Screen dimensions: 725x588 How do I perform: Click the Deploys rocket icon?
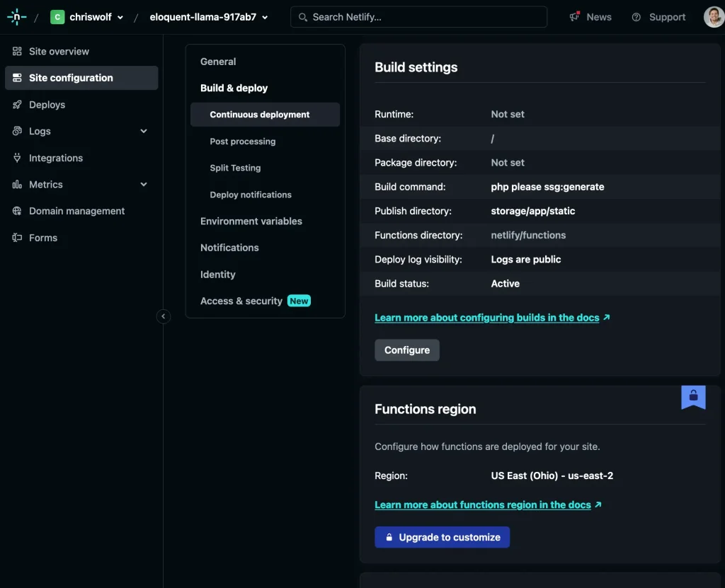pos(17,105)
